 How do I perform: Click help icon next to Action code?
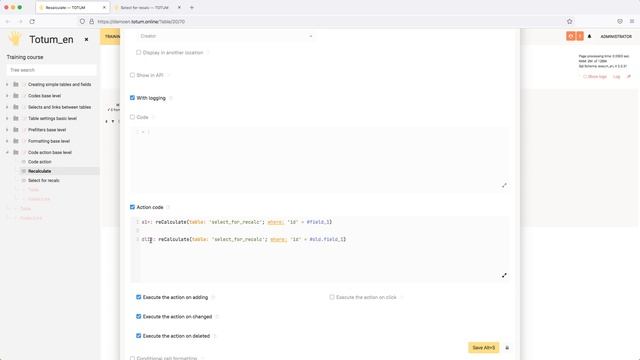168,207
